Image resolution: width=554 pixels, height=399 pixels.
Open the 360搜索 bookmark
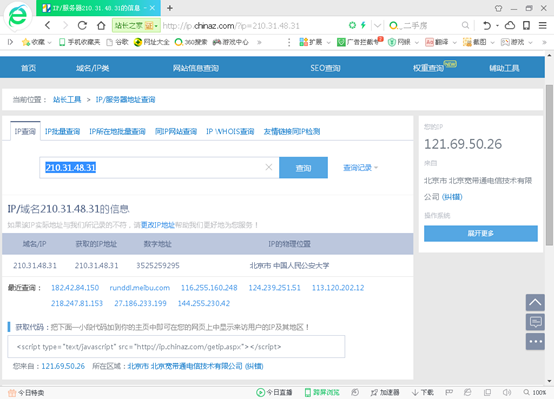click(x=191, y=42)
